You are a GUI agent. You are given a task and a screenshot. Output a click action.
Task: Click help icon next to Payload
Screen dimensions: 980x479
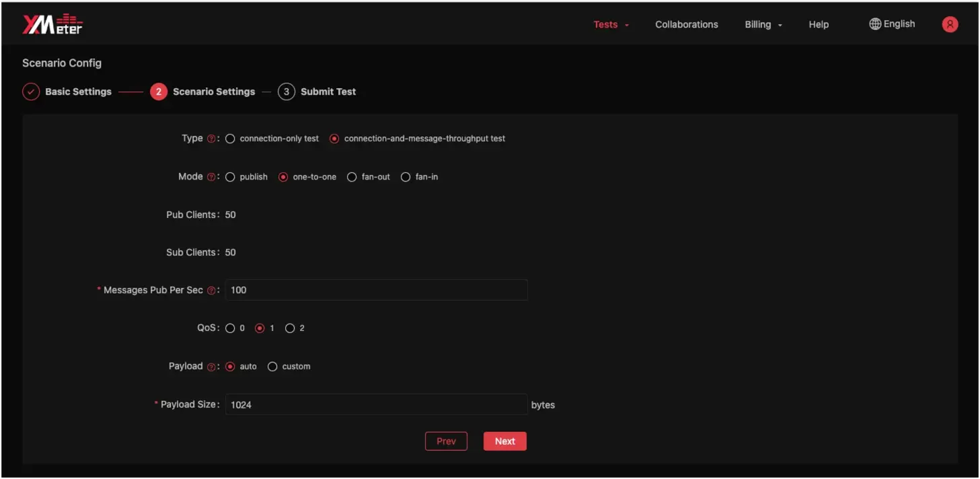click(x=211, y=367)
